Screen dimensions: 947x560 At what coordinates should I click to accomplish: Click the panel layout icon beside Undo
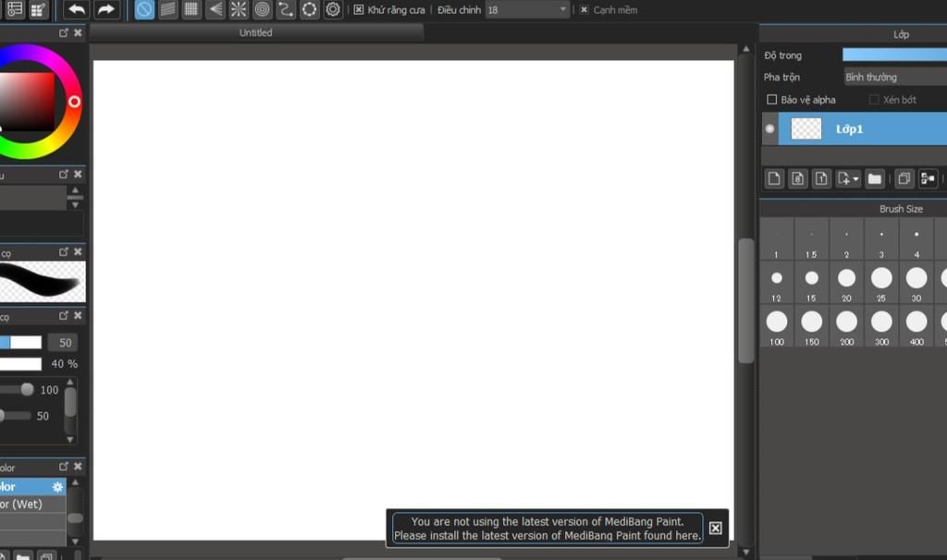39,9
